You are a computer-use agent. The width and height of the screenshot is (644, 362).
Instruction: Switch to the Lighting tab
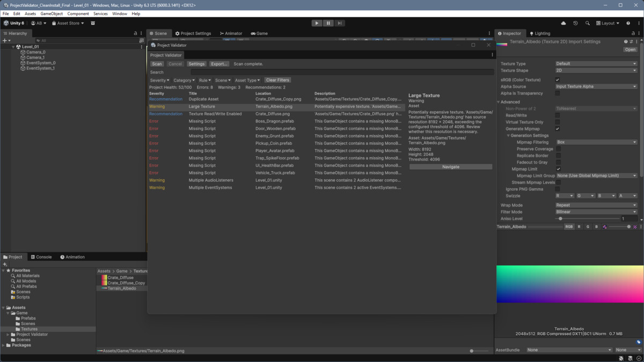[x=540, y=33]
